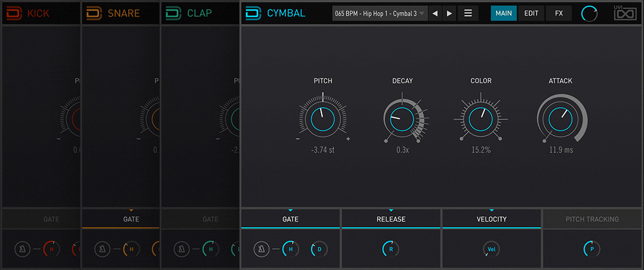Screen dimensions: 644x270
Task: Click the CYMBAL title label
Action: (286, 13)
